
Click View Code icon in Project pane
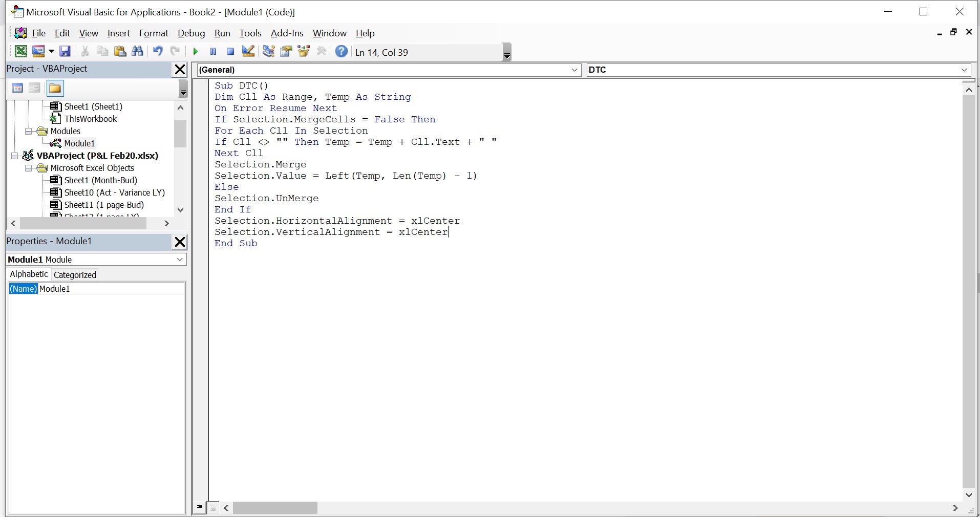(17, 88)
